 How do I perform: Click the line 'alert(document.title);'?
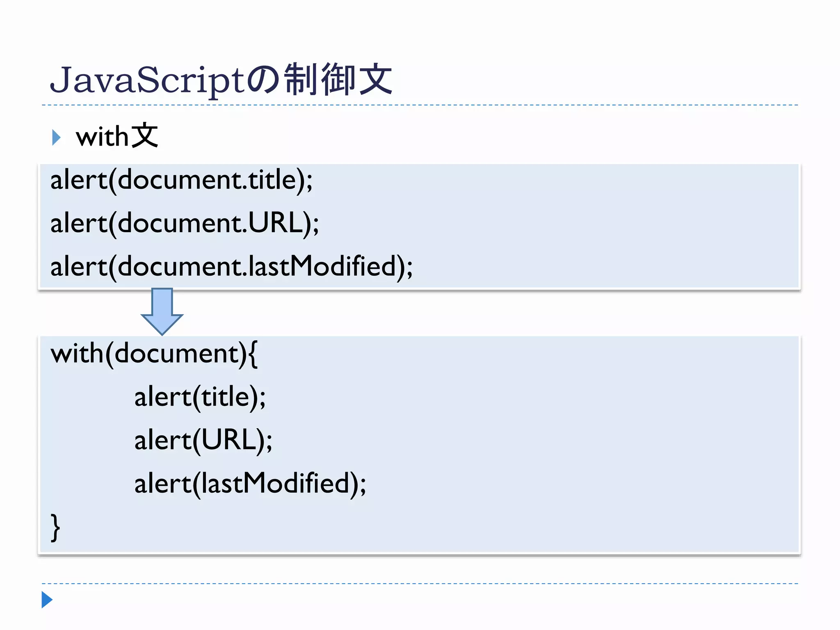[x=181, y=180]
